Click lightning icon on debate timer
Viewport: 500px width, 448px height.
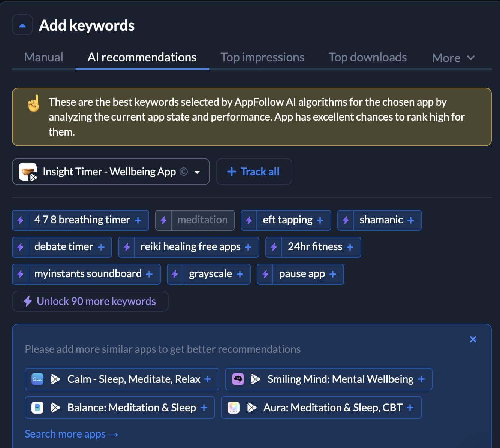click(21, 247)
